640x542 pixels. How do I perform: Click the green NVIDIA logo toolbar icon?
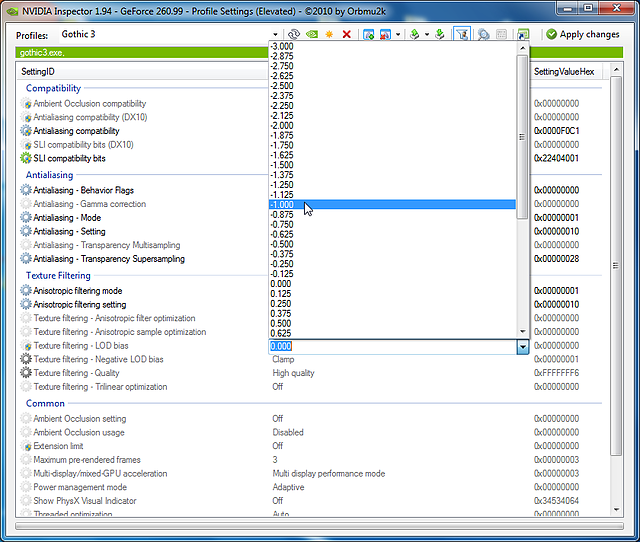click(x=312, y=34)
